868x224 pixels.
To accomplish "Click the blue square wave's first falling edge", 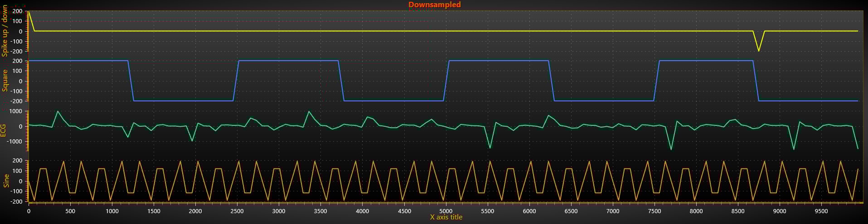I will point(131,81).
